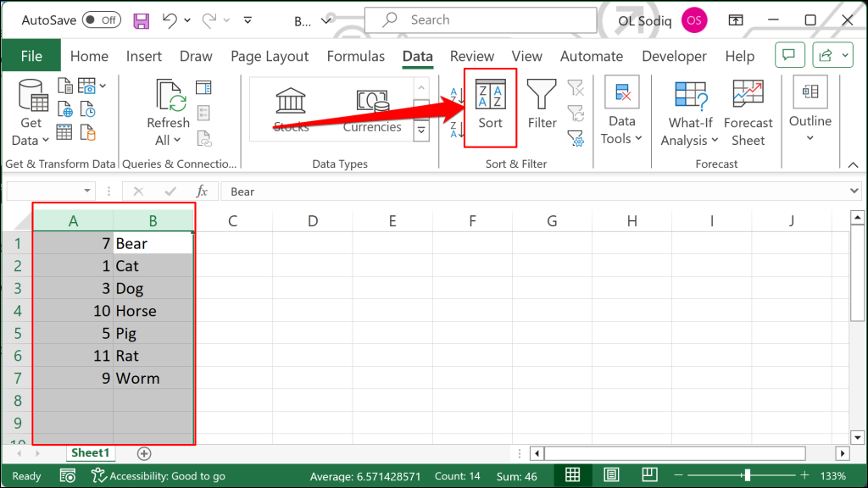The image size is (868, 488).
Task: Expand the Get Data dropdown
Action: pos(31,113)
